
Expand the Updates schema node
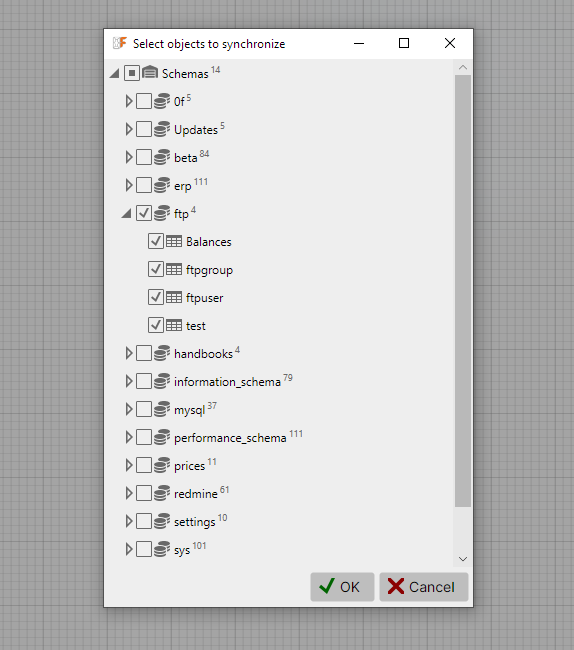click(129, 129)
